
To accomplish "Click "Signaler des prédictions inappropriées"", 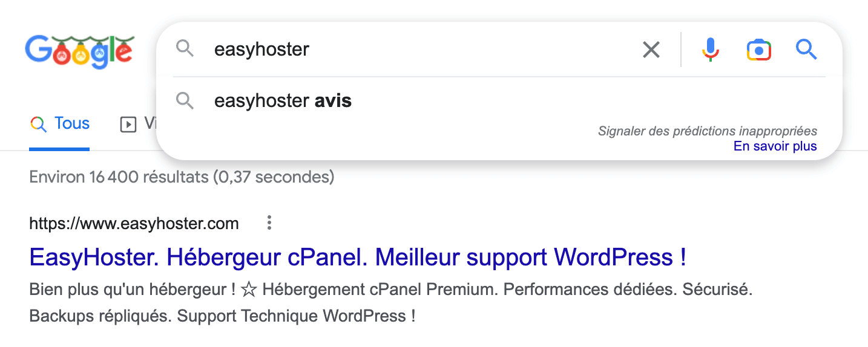I will [707, 131].
